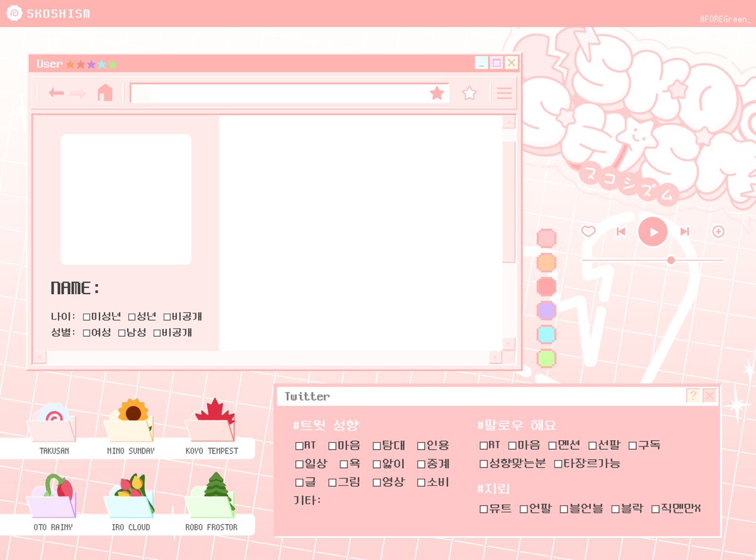Check the 선팔 checkbox

(x=593, y=445)
